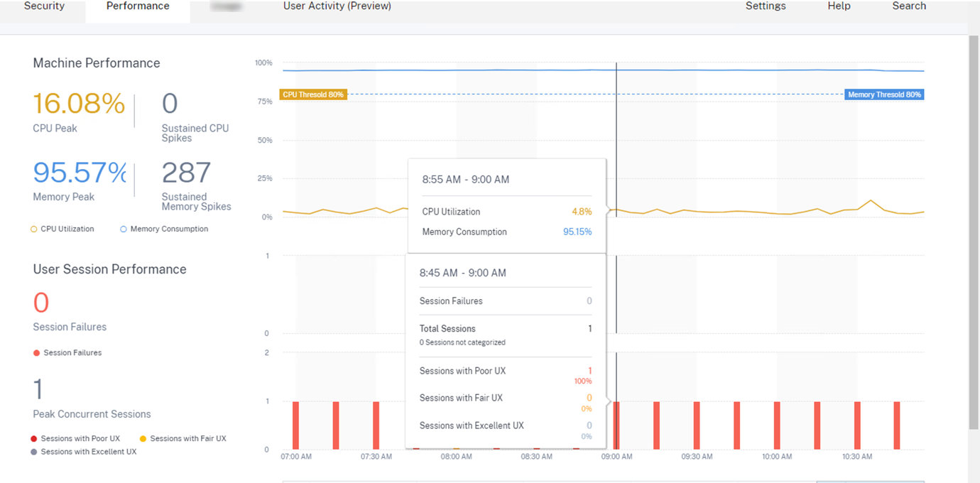Open the 287 Sustained Memory Spikes count
The image size is (980, 483).
pyautogui.click(x=186, y=173)
